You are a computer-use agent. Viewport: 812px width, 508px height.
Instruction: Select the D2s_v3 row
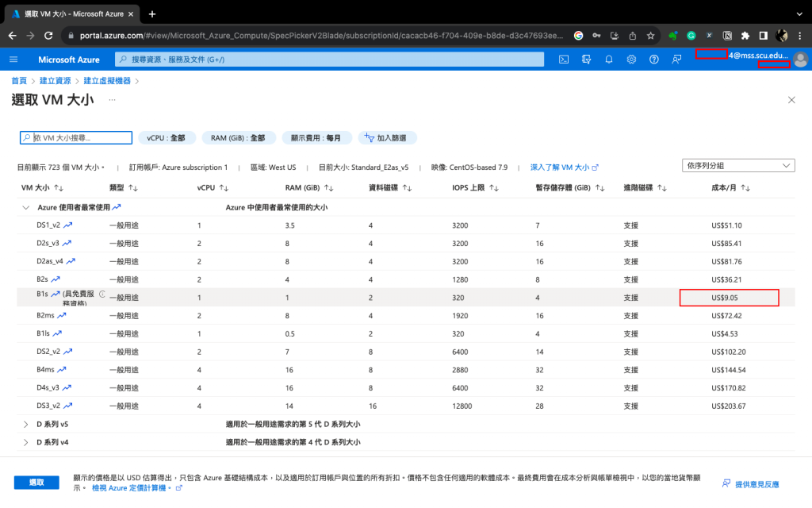pos(405,244)
